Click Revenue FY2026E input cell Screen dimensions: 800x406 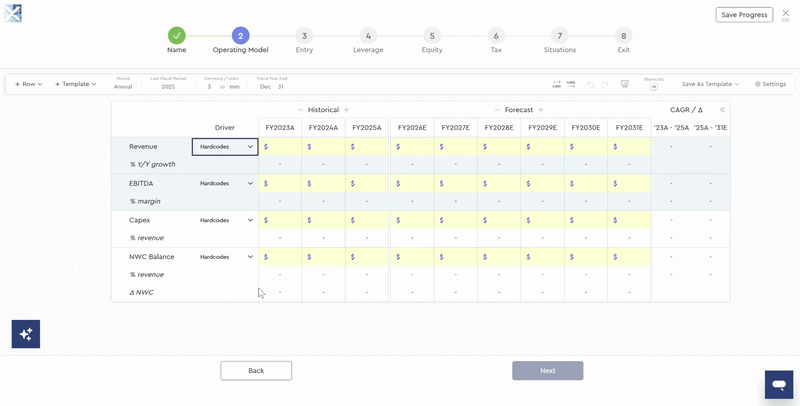click(412, 147)
